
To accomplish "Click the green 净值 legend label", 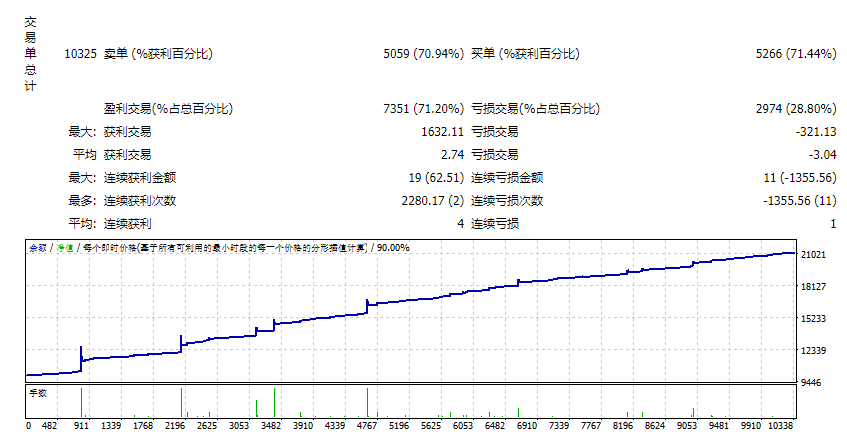I will point(65,248).
